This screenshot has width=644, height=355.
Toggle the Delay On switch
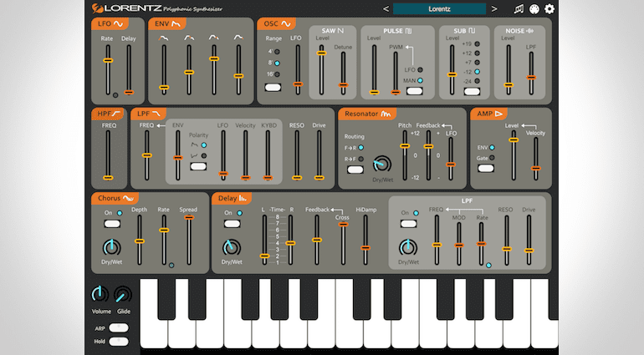[232, 224]
